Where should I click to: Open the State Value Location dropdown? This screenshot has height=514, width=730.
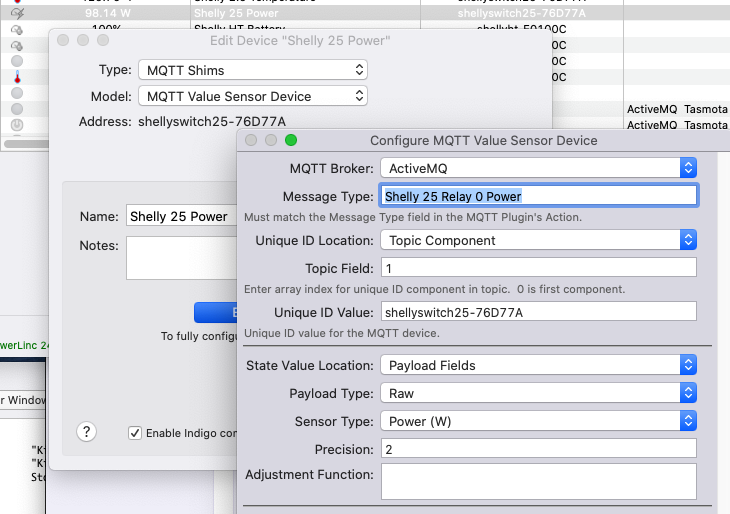[x=539, y=365]
